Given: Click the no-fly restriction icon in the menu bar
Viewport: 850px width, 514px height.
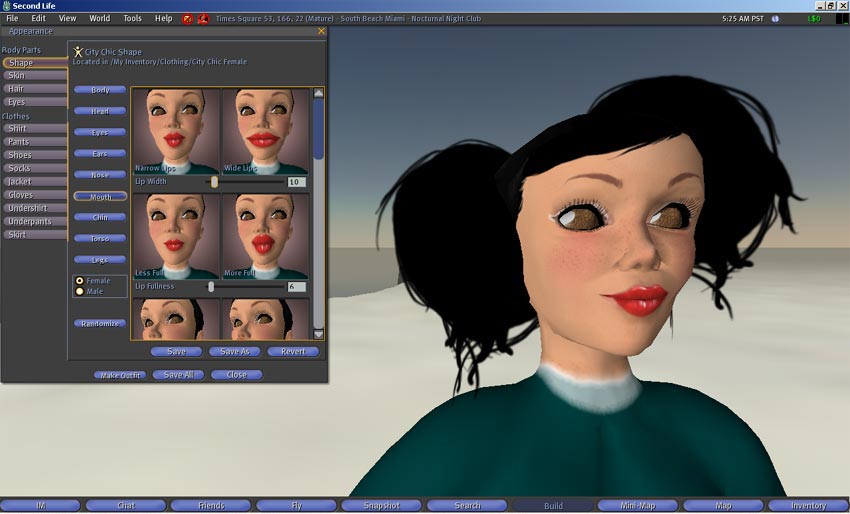Looking at the screenshot, I should tap(187, 18).
